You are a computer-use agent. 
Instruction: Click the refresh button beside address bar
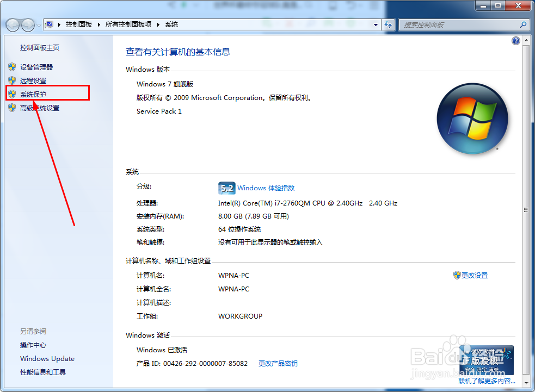click(388, 25)
